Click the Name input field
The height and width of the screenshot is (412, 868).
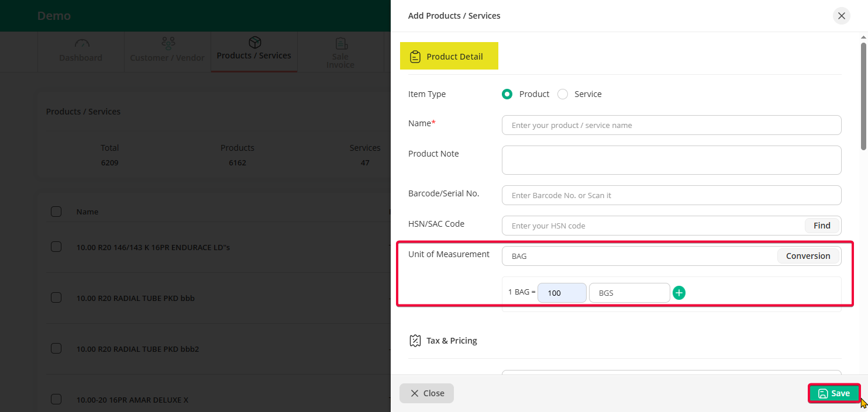(x=671, y=125)
